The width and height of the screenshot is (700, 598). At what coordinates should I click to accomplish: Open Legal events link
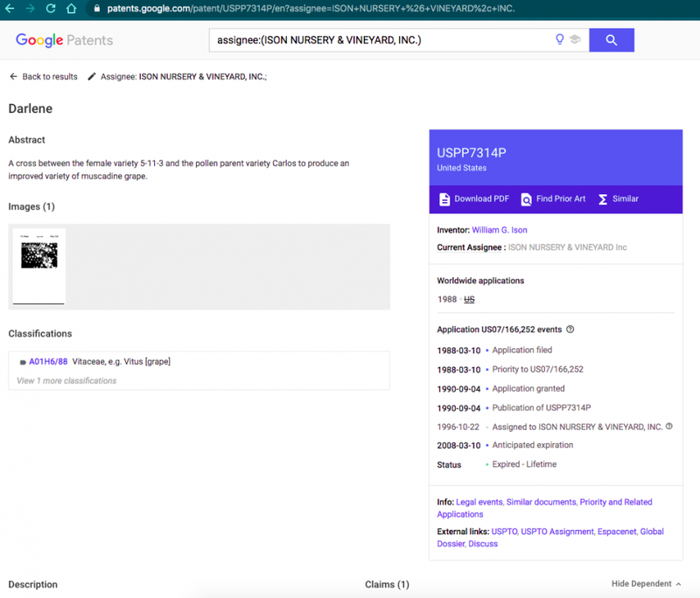tap(479, 502)
